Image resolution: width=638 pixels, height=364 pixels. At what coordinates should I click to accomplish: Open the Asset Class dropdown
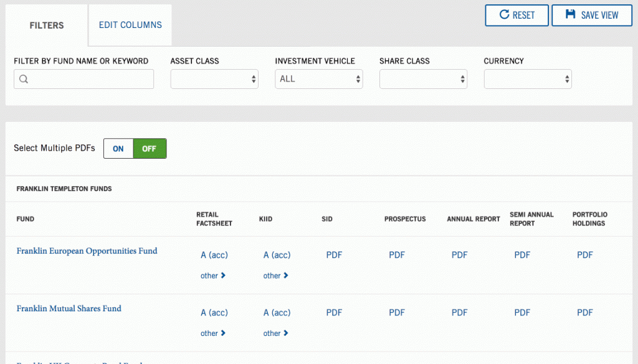click(x=214, y=79)
